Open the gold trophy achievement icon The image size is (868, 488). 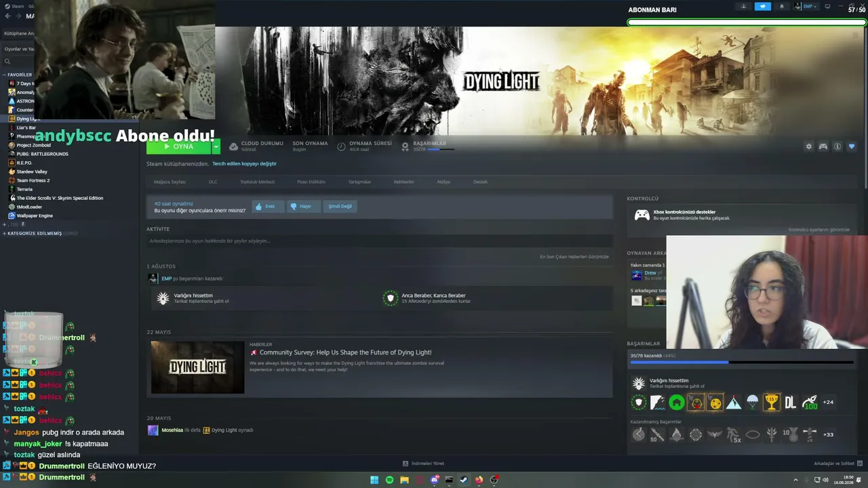pyautogui.click(x=772, y=403)
